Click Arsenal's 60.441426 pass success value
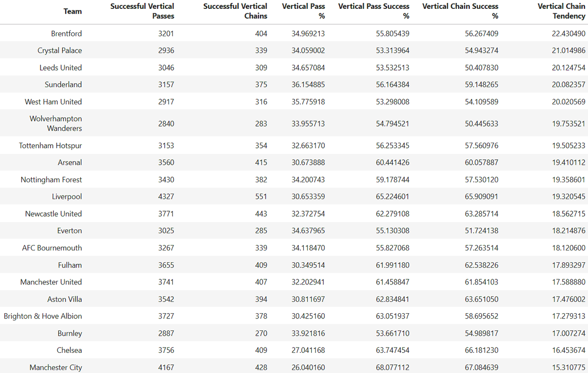The image size is (588, 373). point(393,163)
